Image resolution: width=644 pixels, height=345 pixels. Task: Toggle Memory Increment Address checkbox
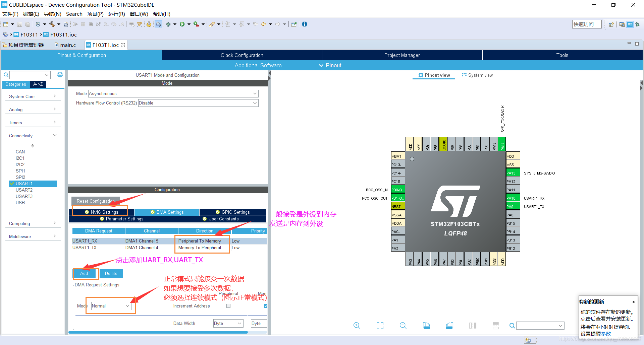(266, 306)
